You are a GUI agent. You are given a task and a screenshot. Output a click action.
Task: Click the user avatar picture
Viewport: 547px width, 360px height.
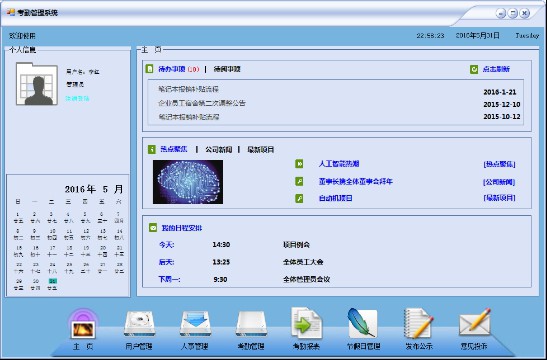37,84
